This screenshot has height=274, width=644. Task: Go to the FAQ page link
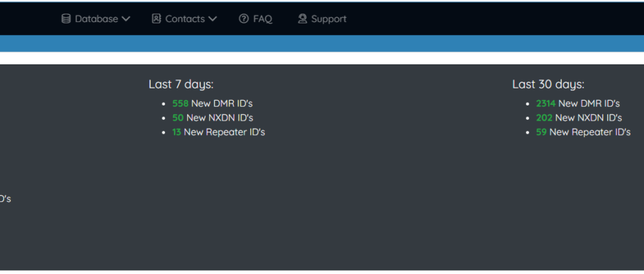pyautogui.click(x=262, y=19)
